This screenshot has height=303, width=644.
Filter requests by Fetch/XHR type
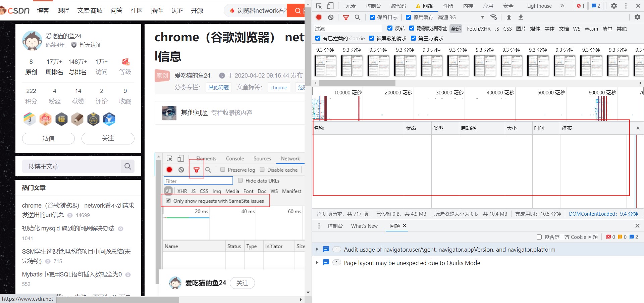(x=479, y=29)
